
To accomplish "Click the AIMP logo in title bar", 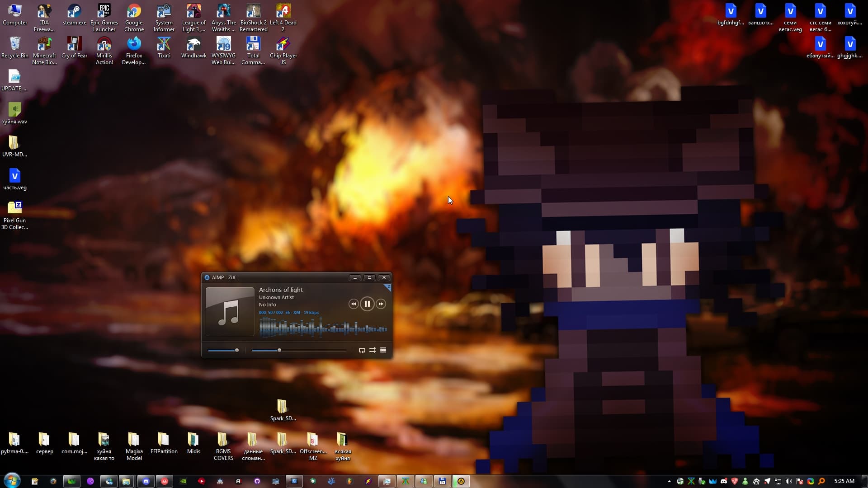I will coord(207,277).
